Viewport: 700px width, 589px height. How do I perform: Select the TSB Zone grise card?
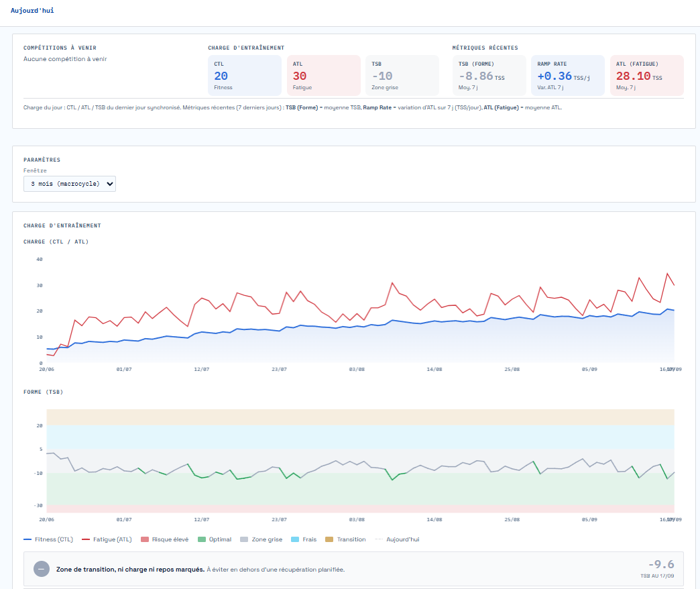point(402,75)
